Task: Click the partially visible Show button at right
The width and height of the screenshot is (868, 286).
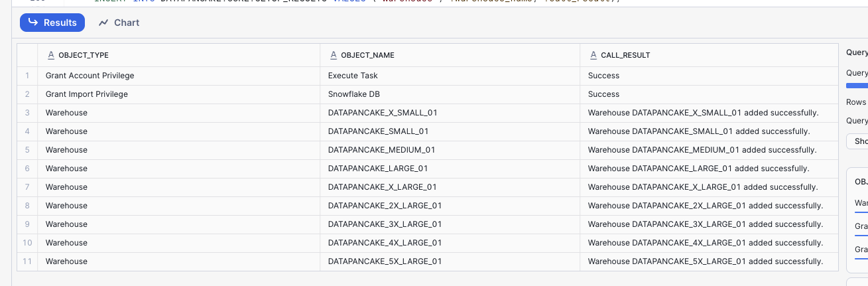Action: pos(858,141)
